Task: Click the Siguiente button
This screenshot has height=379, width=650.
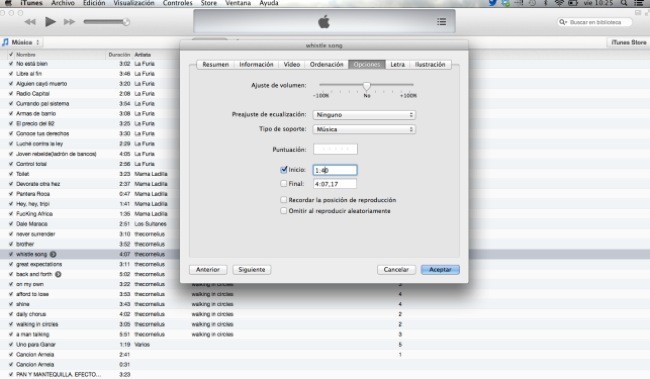Action: [x=252, y=270]
